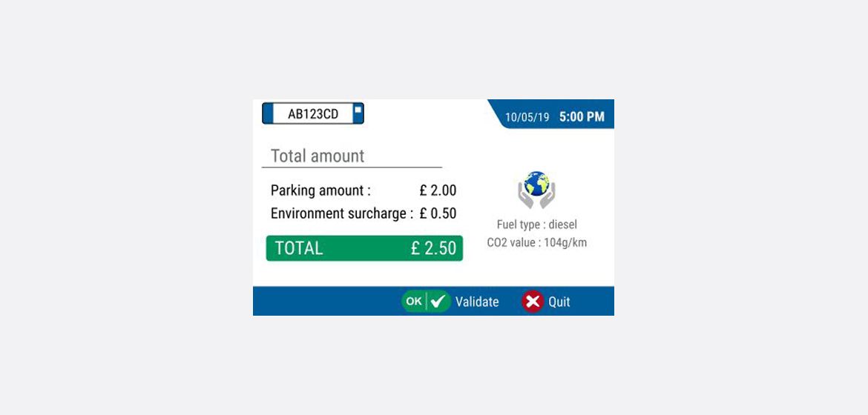
Task: Select the AB123CD license plate field
Action: coord(313,113)
